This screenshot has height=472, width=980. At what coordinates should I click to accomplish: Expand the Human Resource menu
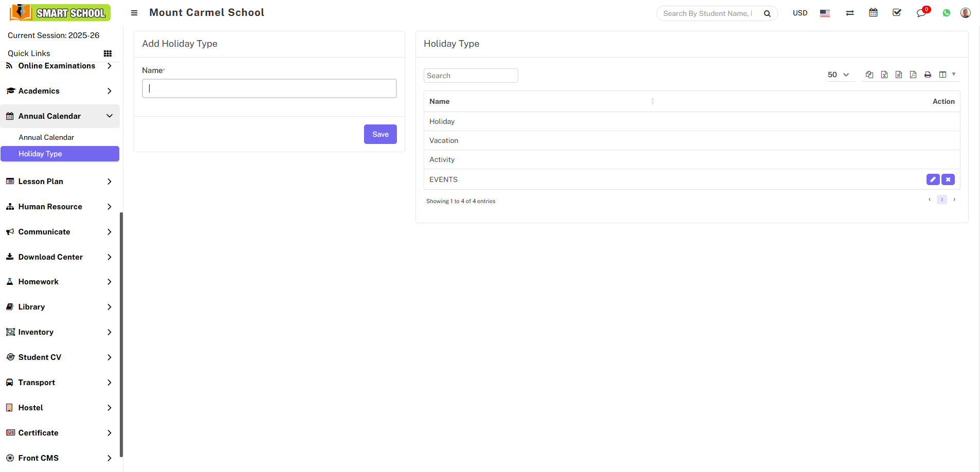60,207
